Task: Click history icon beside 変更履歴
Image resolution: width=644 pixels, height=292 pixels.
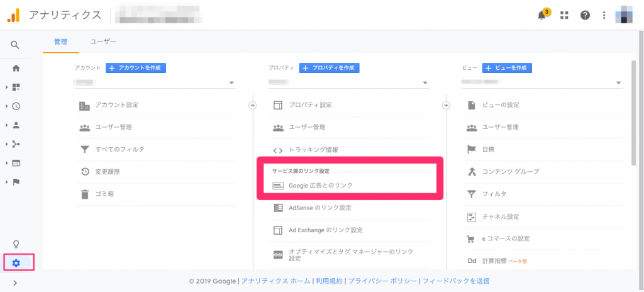Action: coord(85,172)
